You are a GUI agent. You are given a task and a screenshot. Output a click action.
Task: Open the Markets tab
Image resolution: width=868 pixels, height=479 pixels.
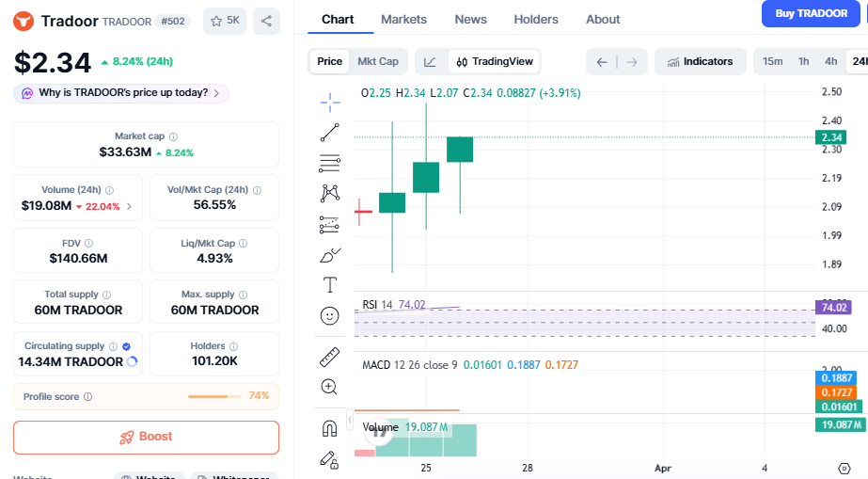(403, 20)
